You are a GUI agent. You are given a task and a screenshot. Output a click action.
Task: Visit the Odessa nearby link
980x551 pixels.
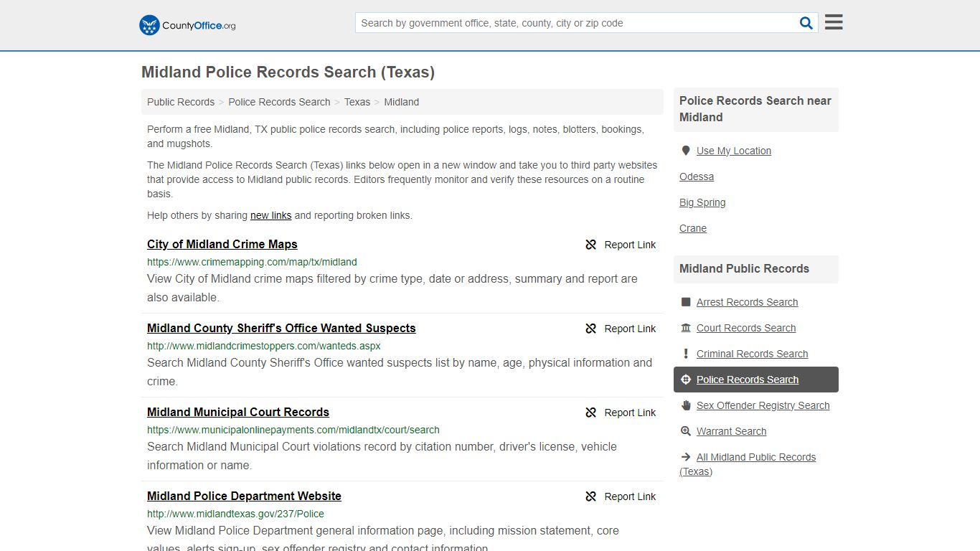[697, 176]
